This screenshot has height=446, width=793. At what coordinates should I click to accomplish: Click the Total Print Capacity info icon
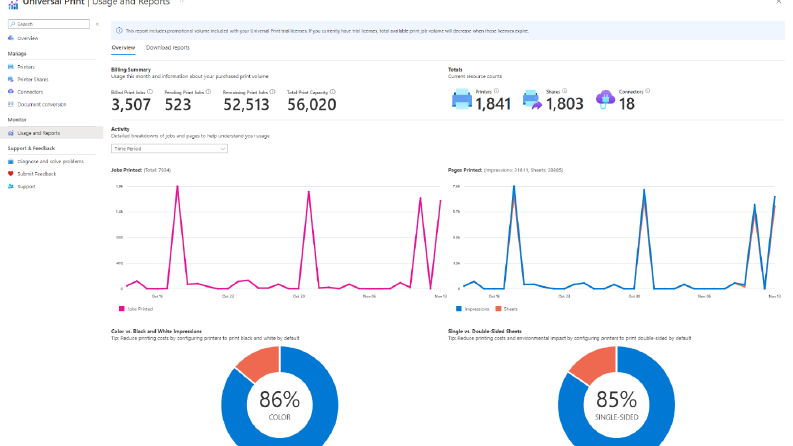click(x=332, y=92)
